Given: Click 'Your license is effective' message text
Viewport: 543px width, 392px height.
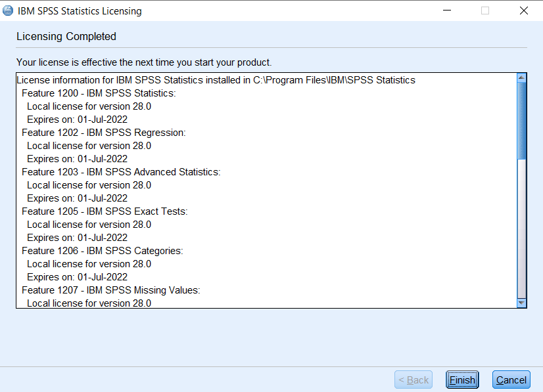Looking at the screenshot, I should tap(144, 62).
